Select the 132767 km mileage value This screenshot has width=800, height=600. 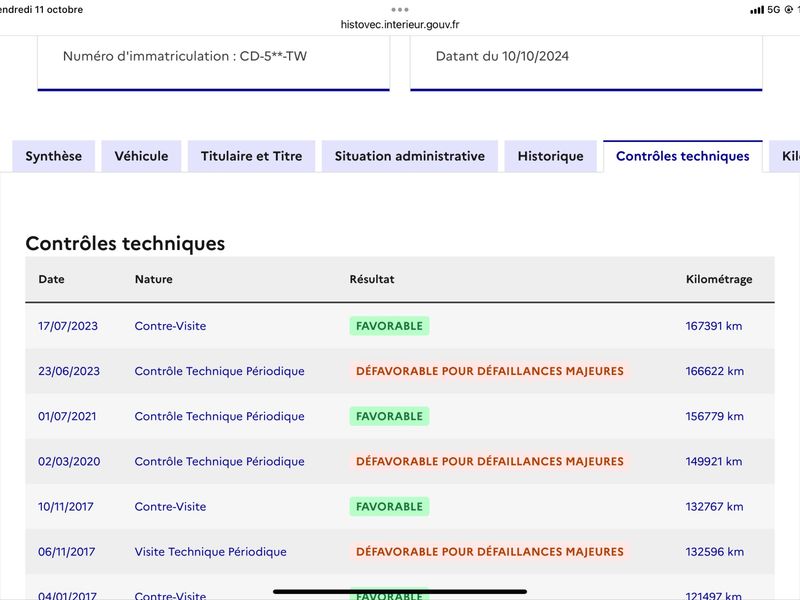[714, 507]
